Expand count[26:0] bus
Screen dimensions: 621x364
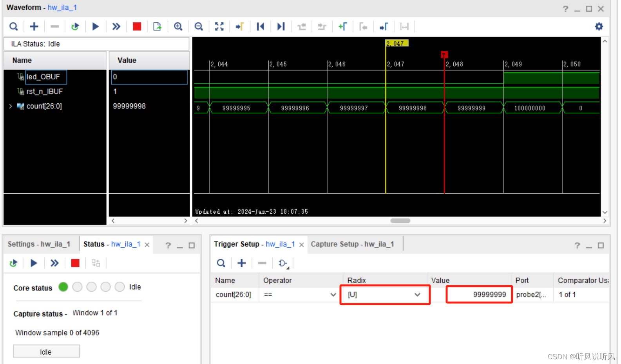(x=11, y=106)
